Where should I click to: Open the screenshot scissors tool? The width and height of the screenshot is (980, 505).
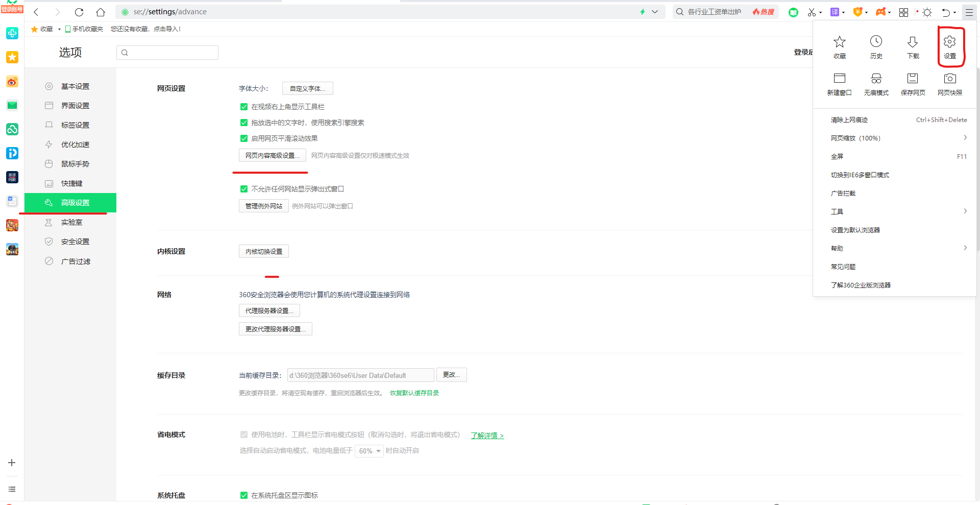tap(813, 12)
